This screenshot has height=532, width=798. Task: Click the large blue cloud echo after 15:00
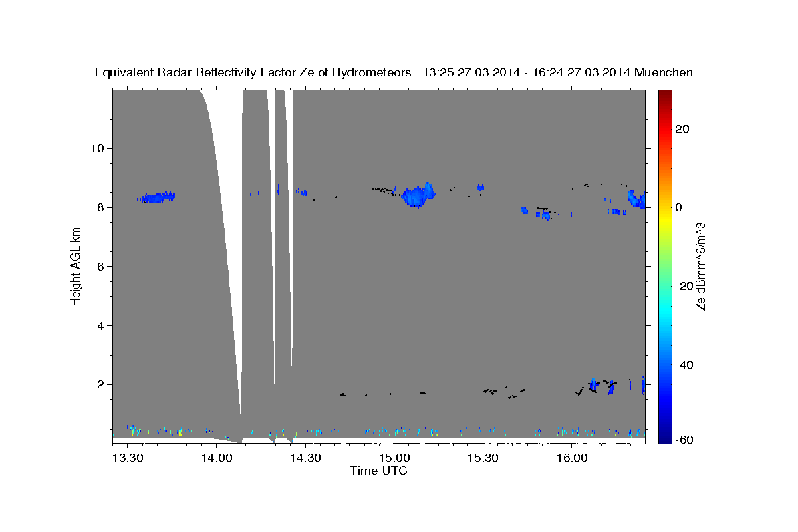point(418,196)
